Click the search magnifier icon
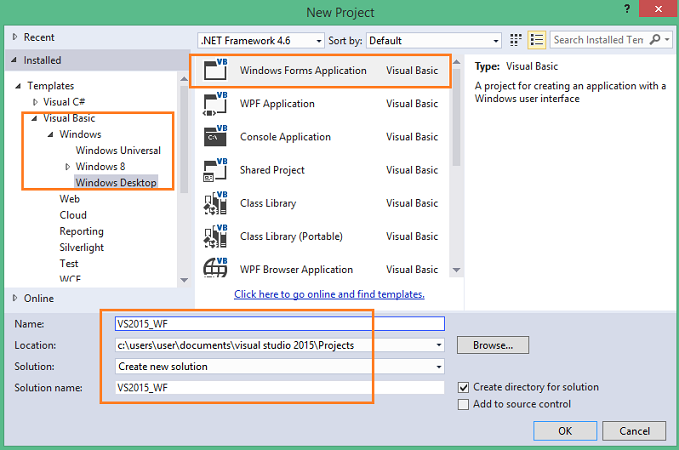Viewport: 679px width, 450px height. click(655, 39)
